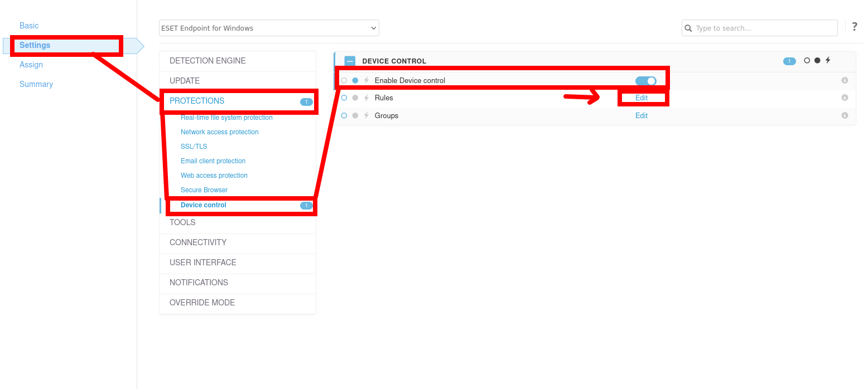
Task: Open the ESET Endpoint for Windows dropdown
Action: click(269, 28)
